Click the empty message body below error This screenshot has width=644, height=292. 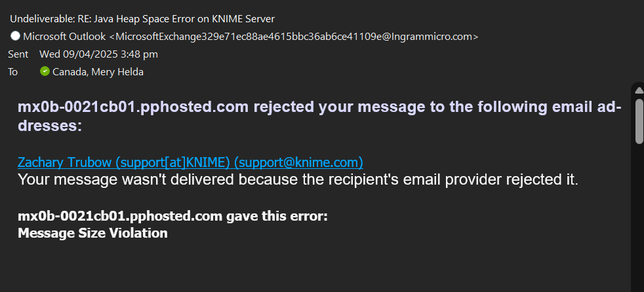[316, 266]
